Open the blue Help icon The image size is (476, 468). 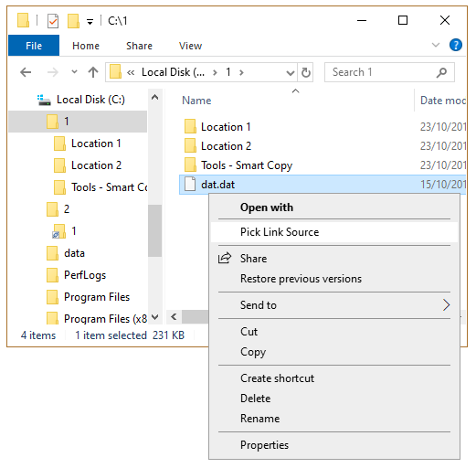(x=456, y=45)
